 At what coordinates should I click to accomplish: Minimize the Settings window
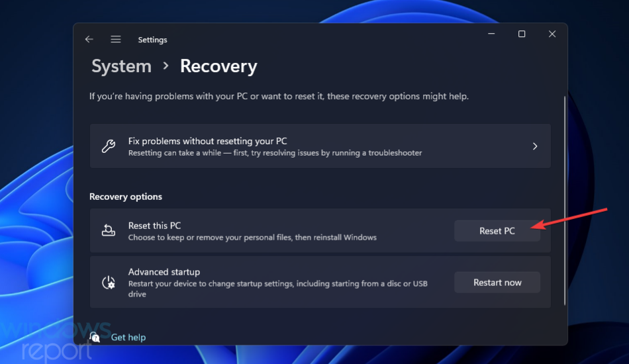[491, 34]
